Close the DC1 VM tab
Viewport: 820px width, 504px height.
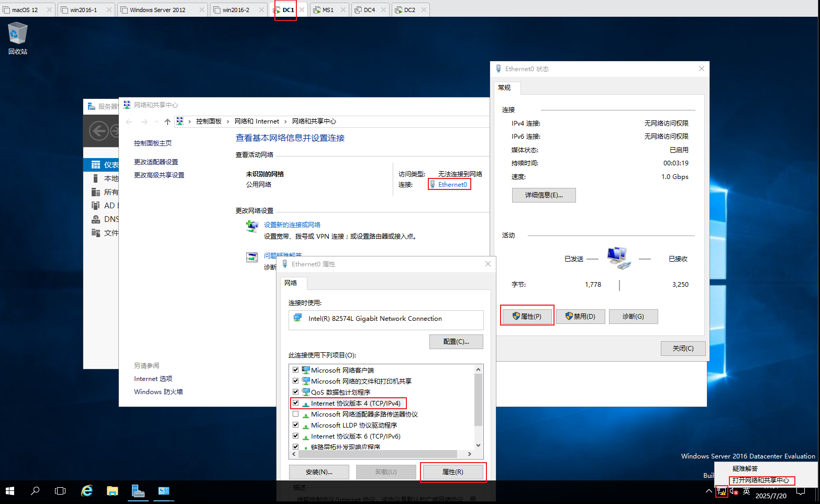(x=302, y=10)
